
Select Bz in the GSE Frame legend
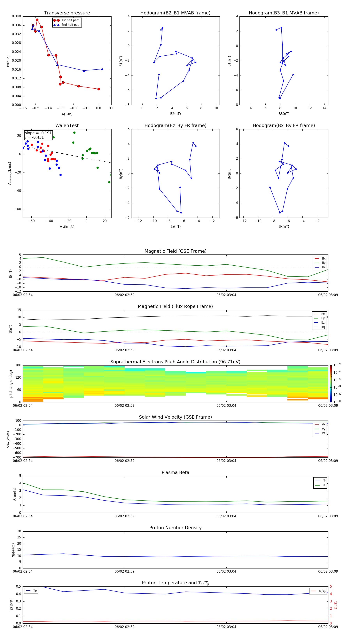tap(320, 267)
